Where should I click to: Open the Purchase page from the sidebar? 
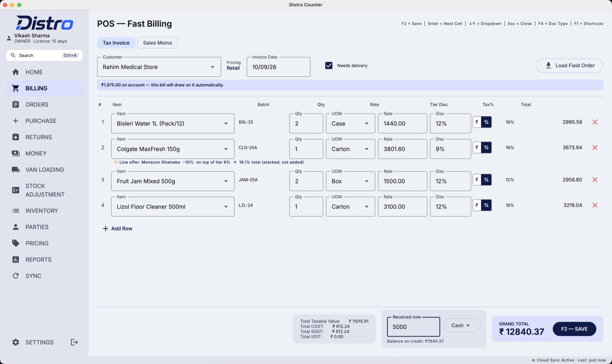point(44,121)
